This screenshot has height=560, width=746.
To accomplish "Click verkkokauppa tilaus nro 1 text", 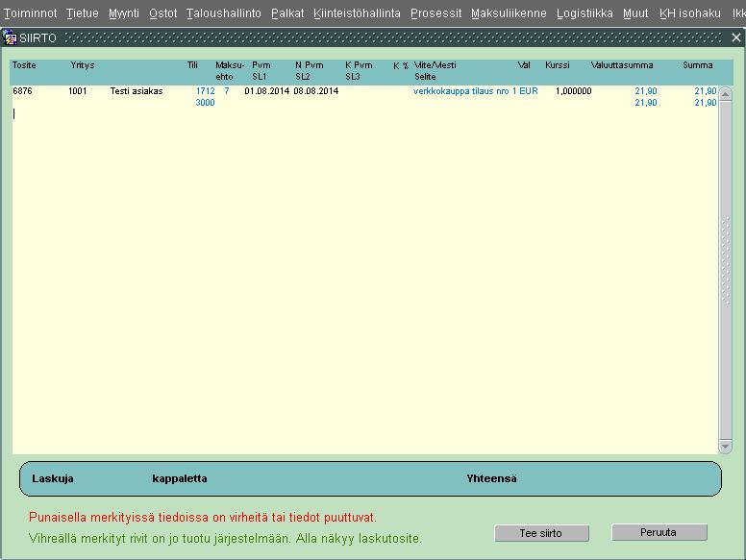I will click(465, 91).
